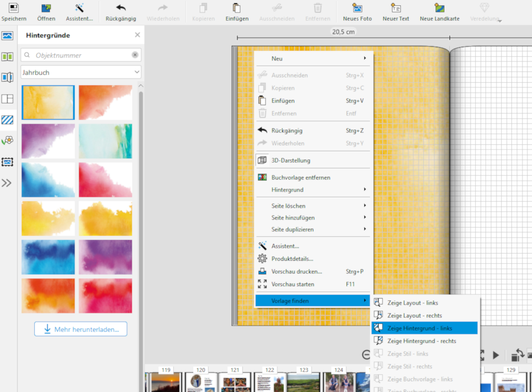Select the striped backgrounds sidebar icon
The height and width of the screenshot is (392, 532).
coord(7,119)
